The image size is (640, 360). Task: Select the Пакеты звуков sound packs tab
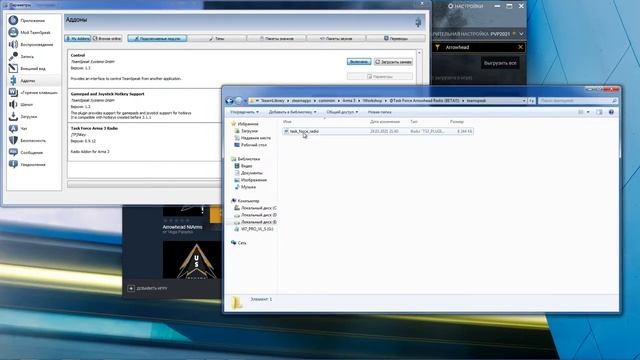pos(336,38)
